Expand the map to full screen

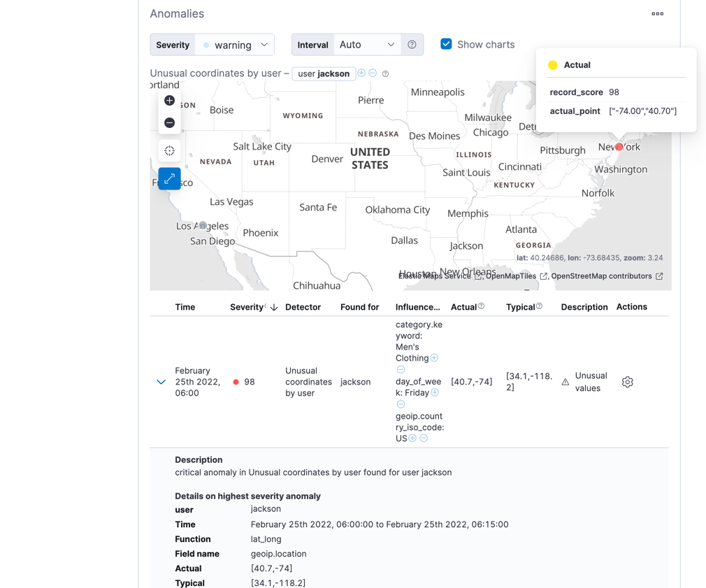(169, 179)
